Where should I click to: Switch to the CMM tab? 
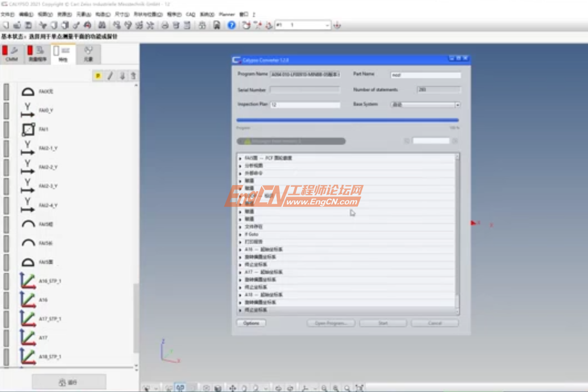pyautogui.click(x=12, y=54)
